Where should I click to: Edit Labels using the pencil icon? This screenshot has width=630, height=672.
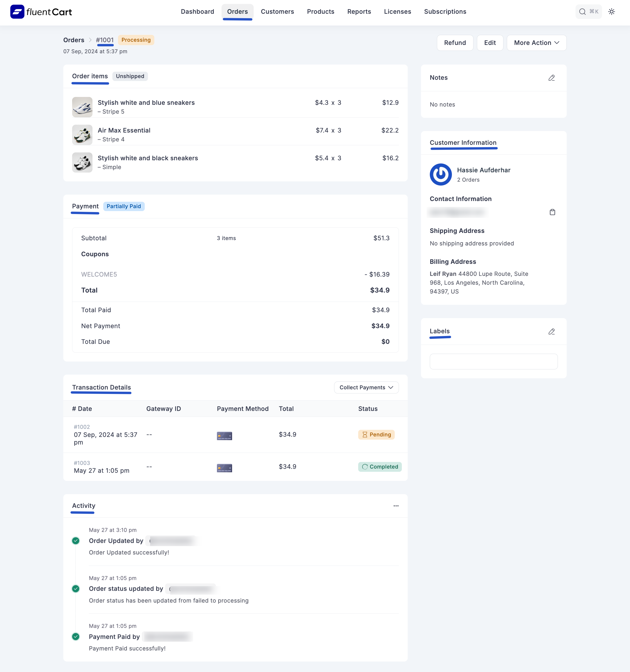[x=552, y=332]
